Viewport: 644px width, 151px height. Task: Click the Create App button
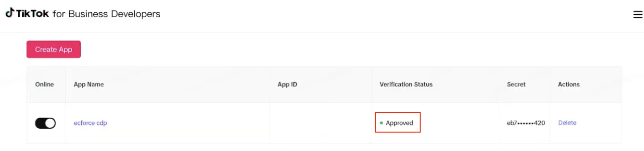(x=54, y=49)
